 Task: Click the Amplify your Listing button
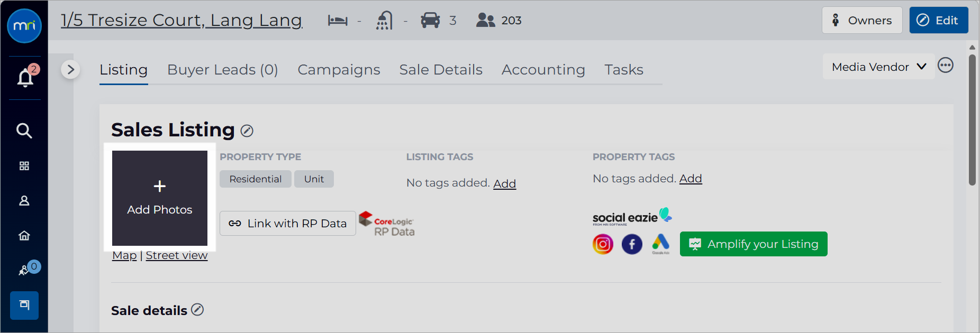754,244
